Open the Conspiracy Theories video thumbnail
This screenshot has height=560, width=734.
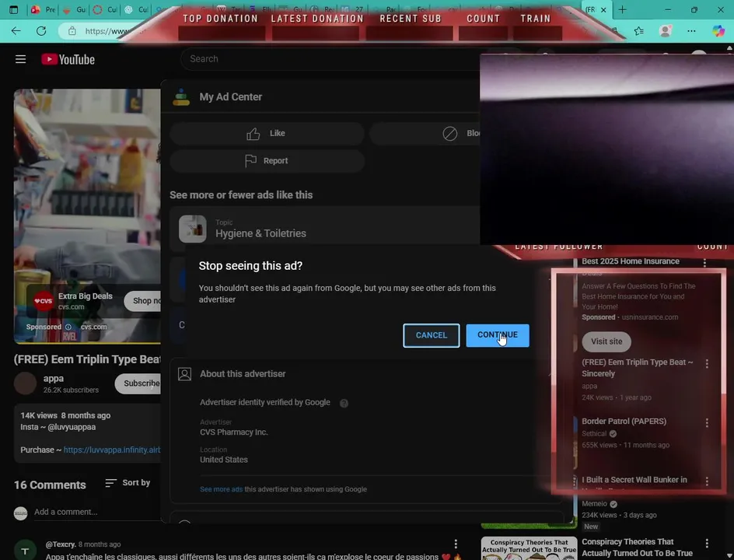[529, 548]
